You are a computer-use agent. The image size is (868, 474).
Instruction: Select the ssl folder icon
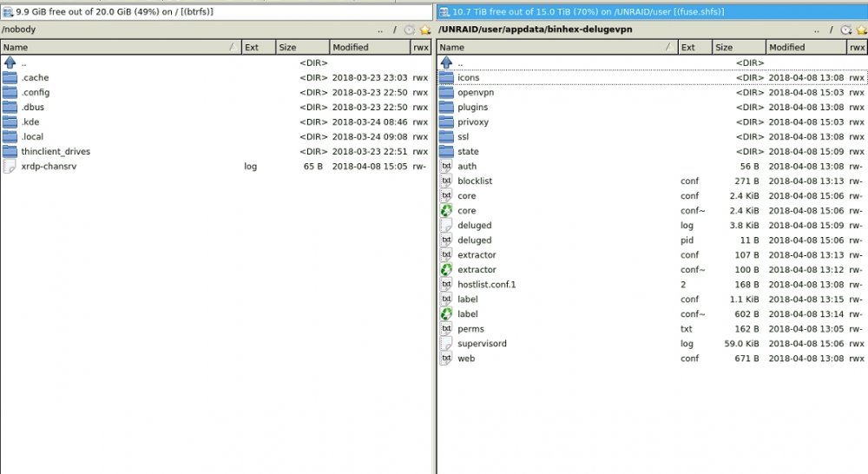(x=447, y=137)
